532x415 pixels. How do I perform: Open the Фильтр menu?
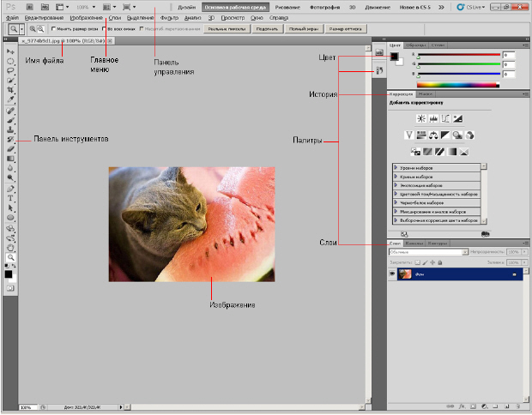coord(169,17)
